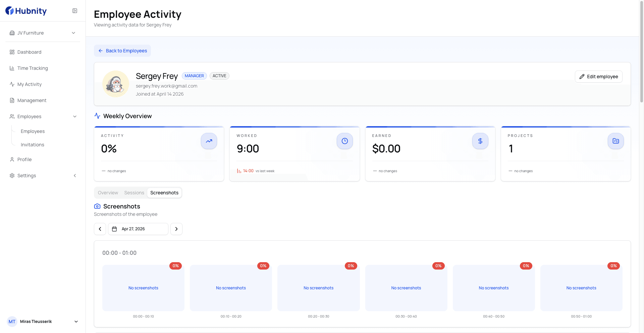Click the 00:00 - 01:00 hour heading
The width and height of the screenshot is (644, 333).
[x=119, y=253]
